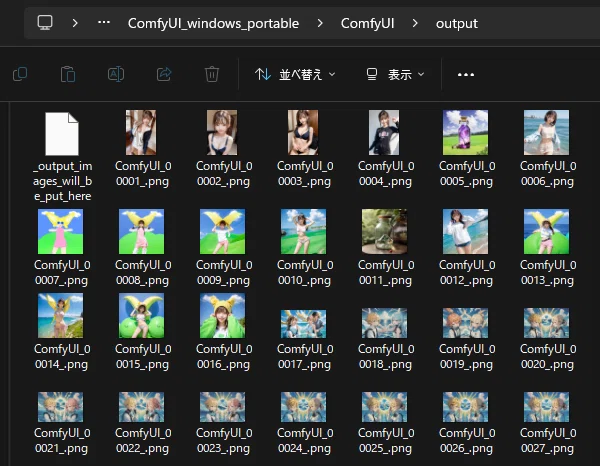
Task: Select thumbnail ComfyUI_00026_.png
Action: (465, 407)
